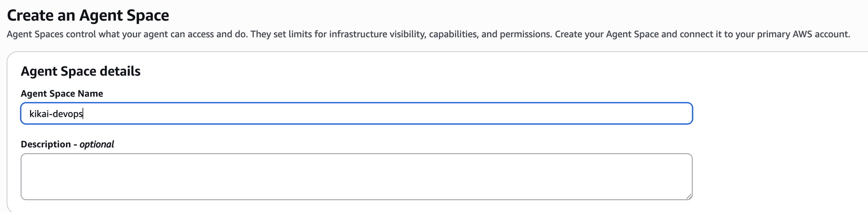The image size is (868, 212).
Task: Place cursor after 'kikai-devops' in name input
Action: pos(84,114)
